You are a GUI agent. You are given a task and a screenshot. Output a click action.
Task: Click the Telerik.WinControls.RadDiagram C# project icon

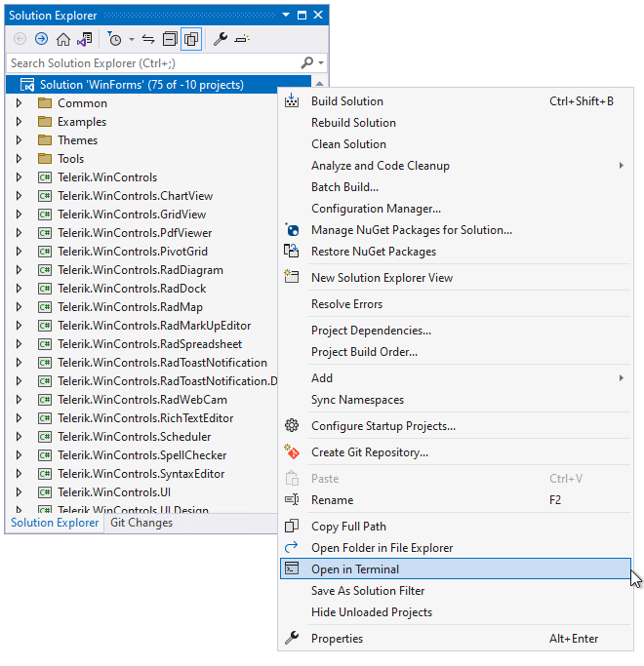pos(45,270)
